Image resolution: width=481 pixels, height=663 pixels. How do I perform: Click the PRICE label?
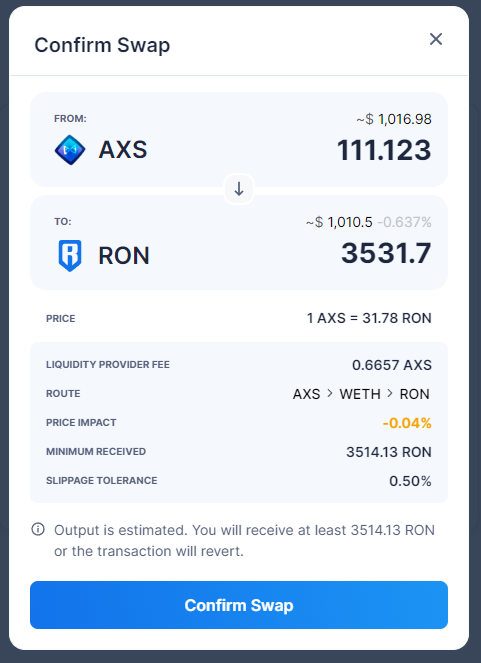point(60,318)
